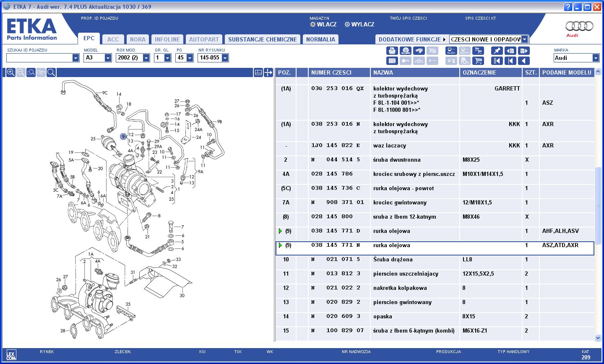Open the PG dropdown showing 45

click(x=190, y=58)
